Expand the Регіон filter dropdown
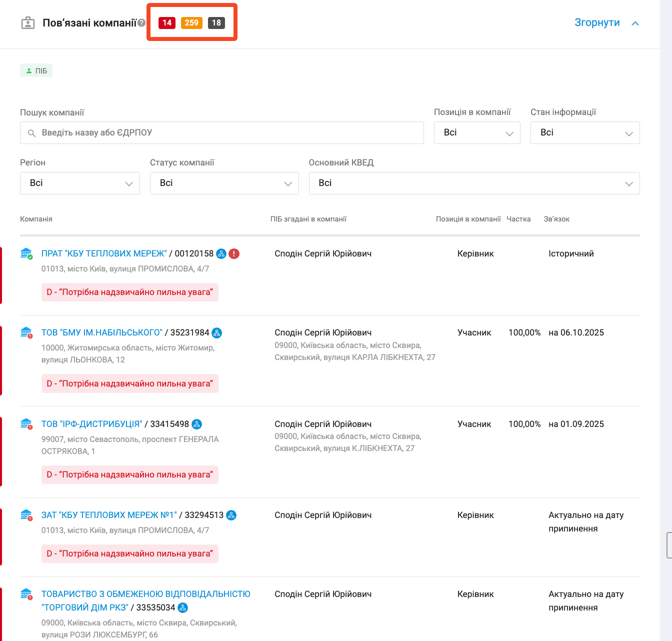The width and height of the screenshot is (672, 641). click(x=80, y=183)
